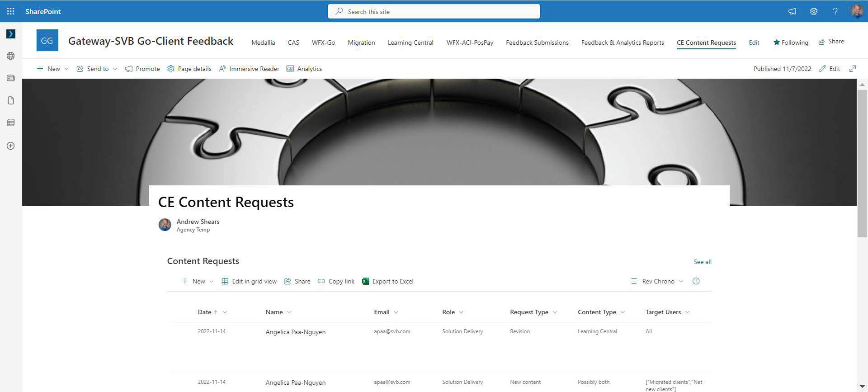
Task: Go to Feedback Submissions nav item
Action: tap(537, 43)
